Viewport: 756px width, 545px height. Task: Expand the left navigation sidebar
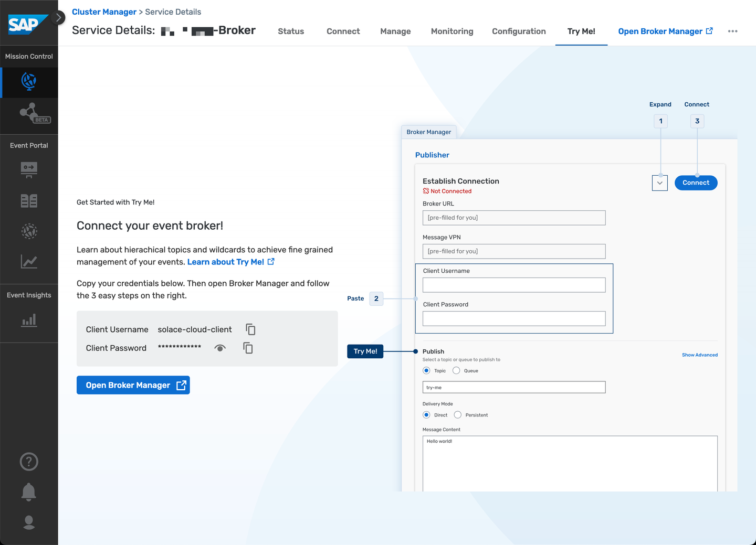point(59,17)
